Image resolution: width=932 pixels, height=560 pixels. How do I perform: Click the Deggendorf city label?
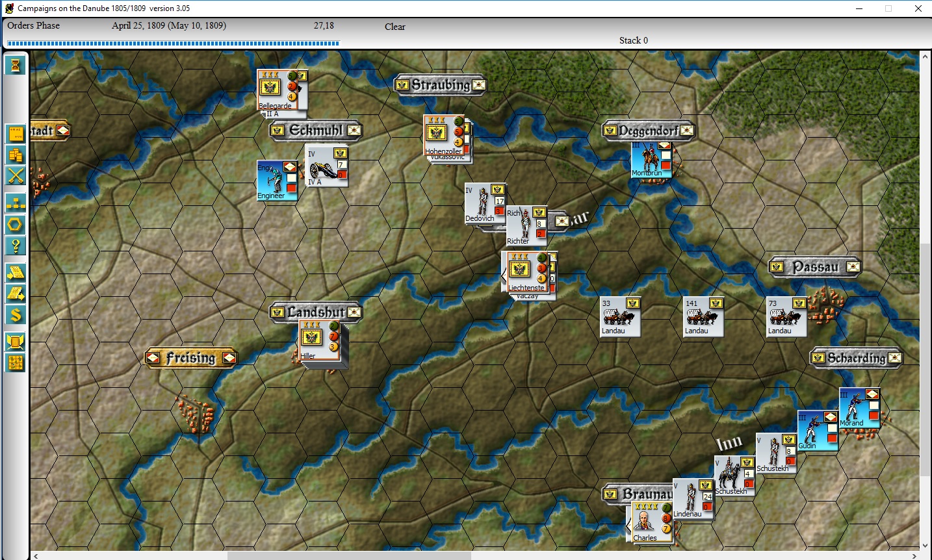tap(649, 131)
